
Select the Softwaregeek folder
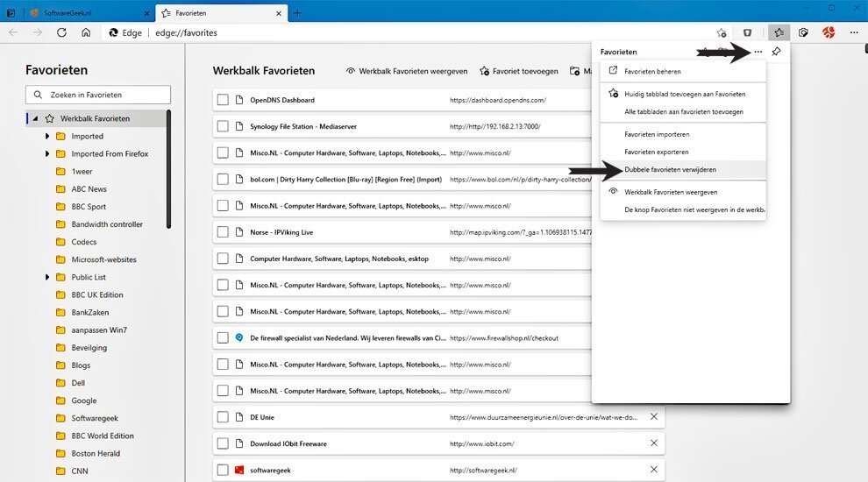95,418
